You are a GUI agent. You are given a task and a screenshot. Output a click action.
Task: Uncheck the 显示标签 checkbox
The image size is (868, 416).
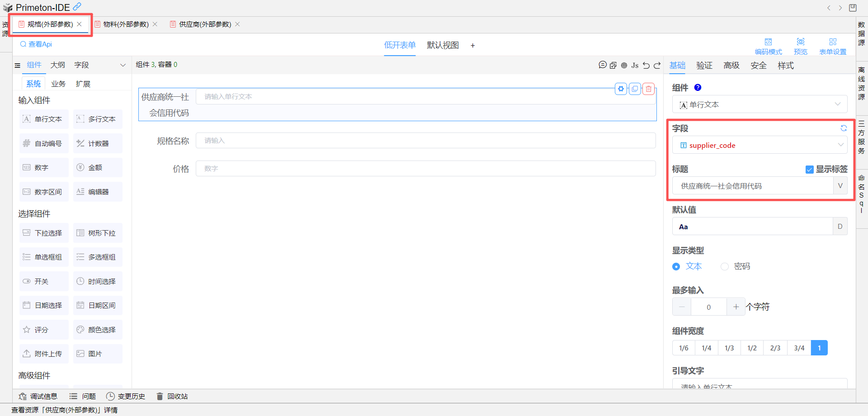pyautogui.click(x=809, y=170)
